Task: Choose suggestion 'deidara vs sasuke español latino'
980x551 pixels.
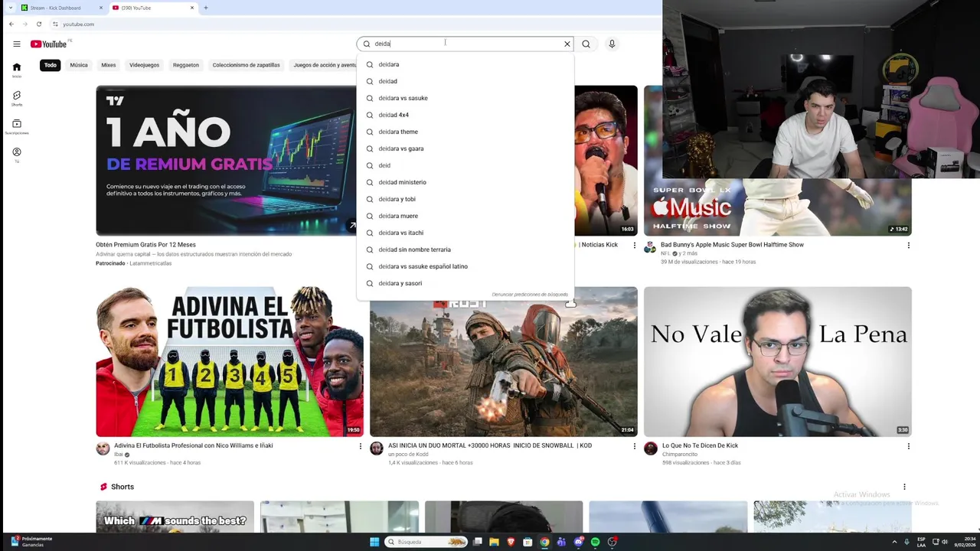Action: (465, 266)
